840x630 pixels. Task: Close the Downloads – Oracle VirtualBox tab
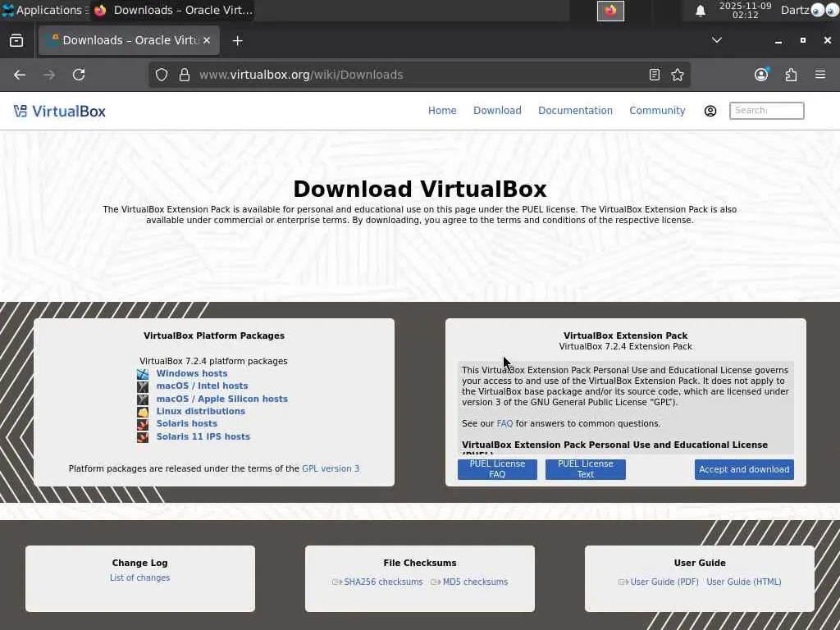click(x=207, y=41)
